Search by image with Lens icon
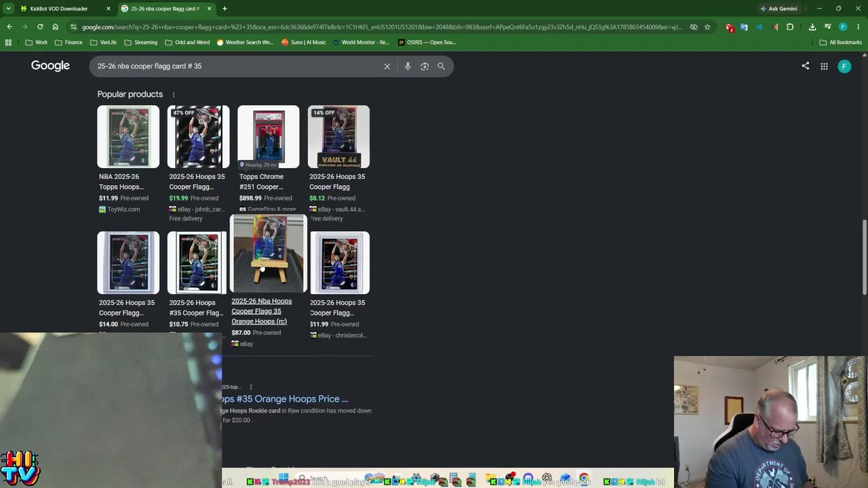Image resolution: width=868 pixels, height=488 pixels. point(425,66)
